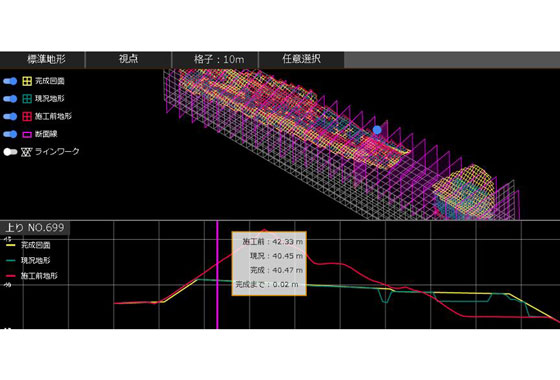Select the blue point marker in 3D view
560x380 pixels.
pos(377,130)
